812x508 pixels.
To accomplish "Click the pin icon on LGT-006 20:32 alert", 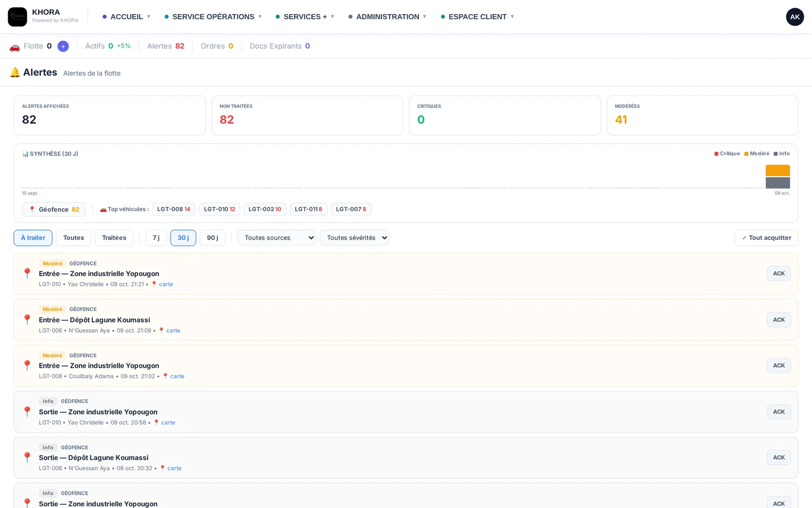I will (27, 458).
